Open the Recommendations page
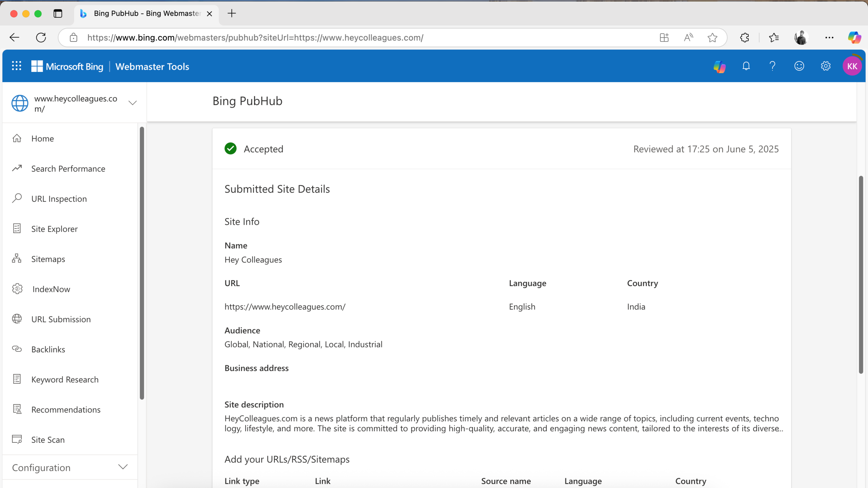 coord(66,409)
